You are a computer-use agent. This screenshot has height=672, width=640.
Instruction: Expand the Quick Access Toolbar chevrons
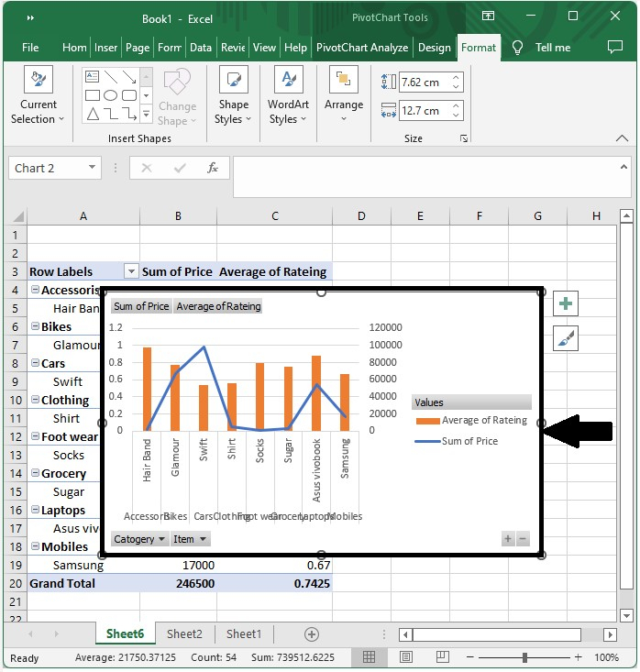coord(30,18)
